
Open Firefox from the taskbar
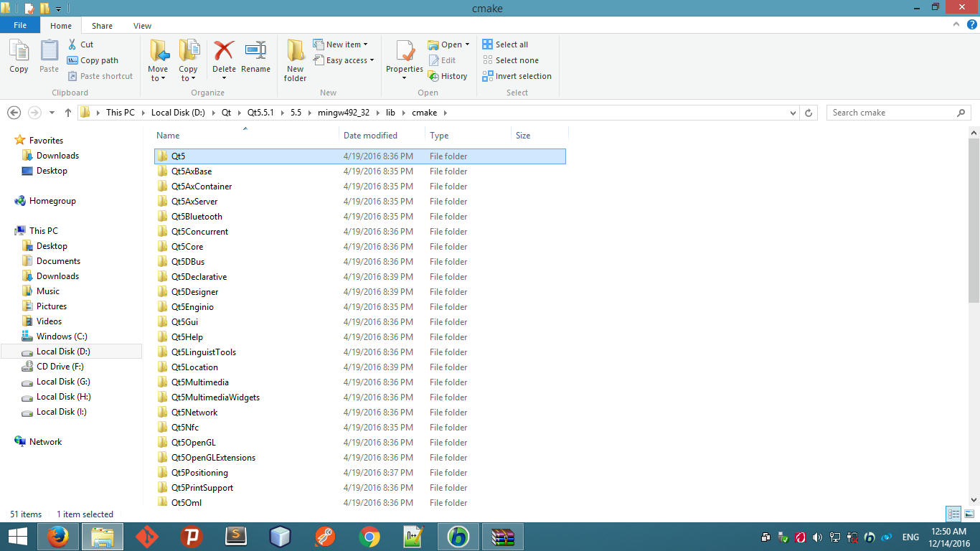tap(57, 536)
